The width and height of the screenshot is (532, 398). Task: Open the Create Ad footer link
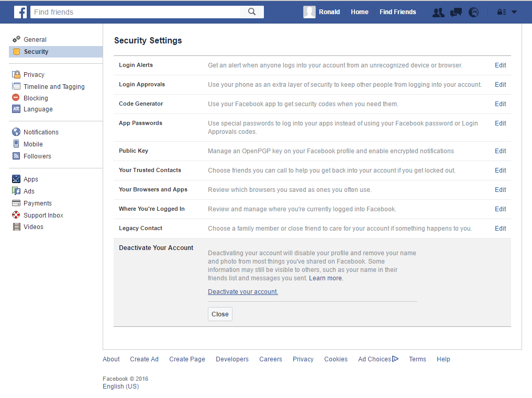[144, 359]
